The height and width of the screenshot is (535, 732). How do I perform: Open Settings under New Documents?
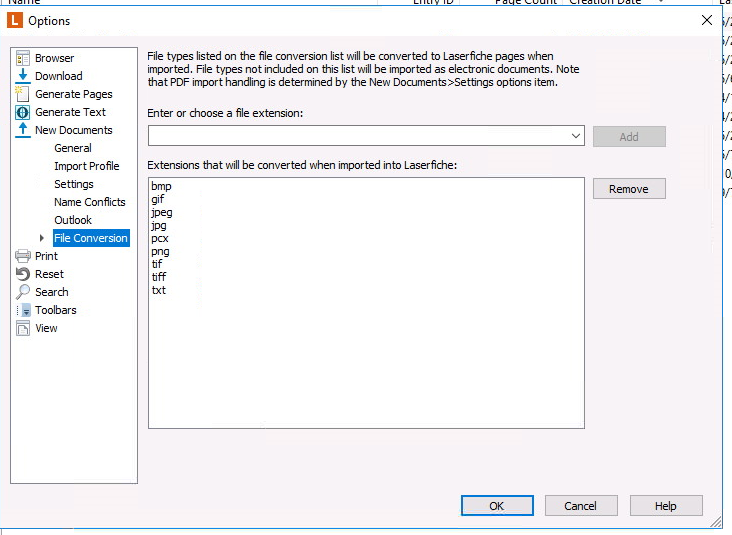tap(74, 184)
